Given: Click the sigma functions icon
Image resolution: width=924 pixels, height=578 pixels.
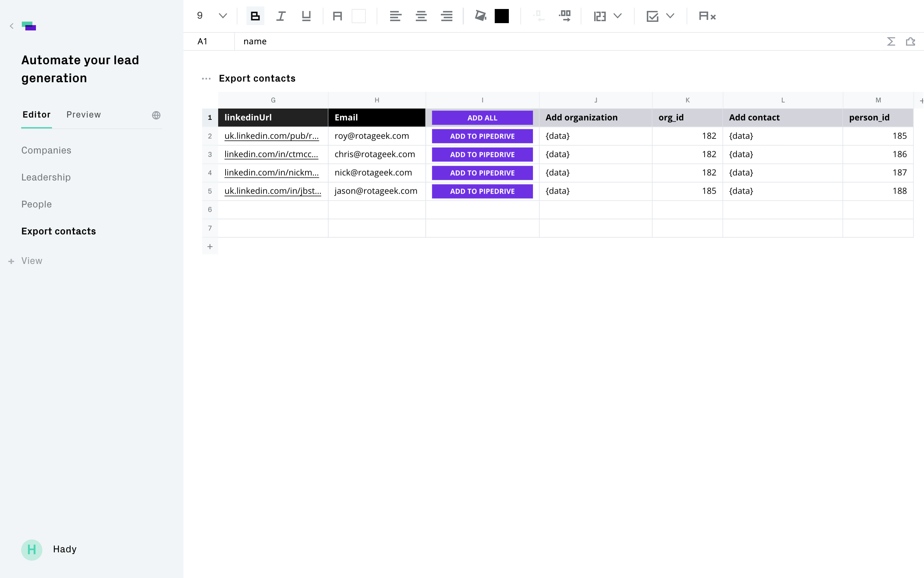Looking at the screenshot, I should coord(891,41).
